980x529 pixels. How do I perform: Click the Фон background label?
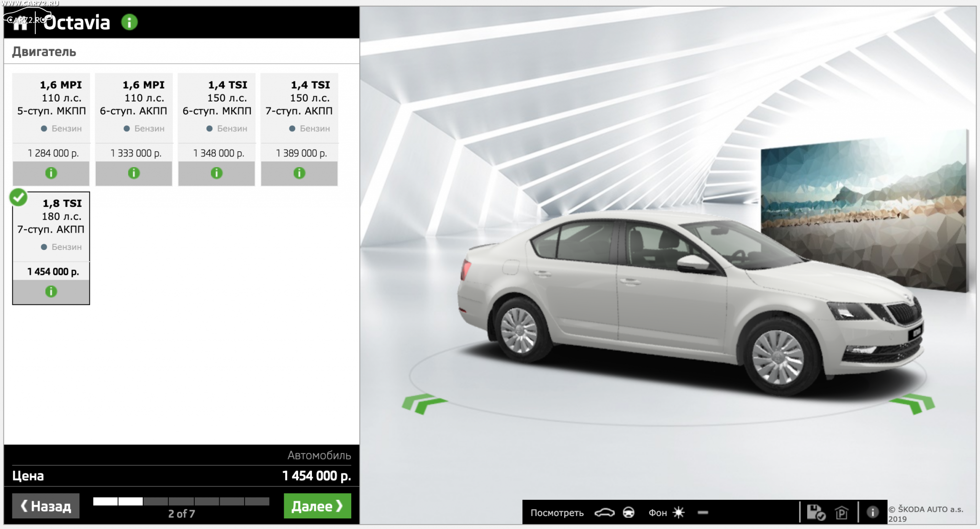tap(657, 513)
